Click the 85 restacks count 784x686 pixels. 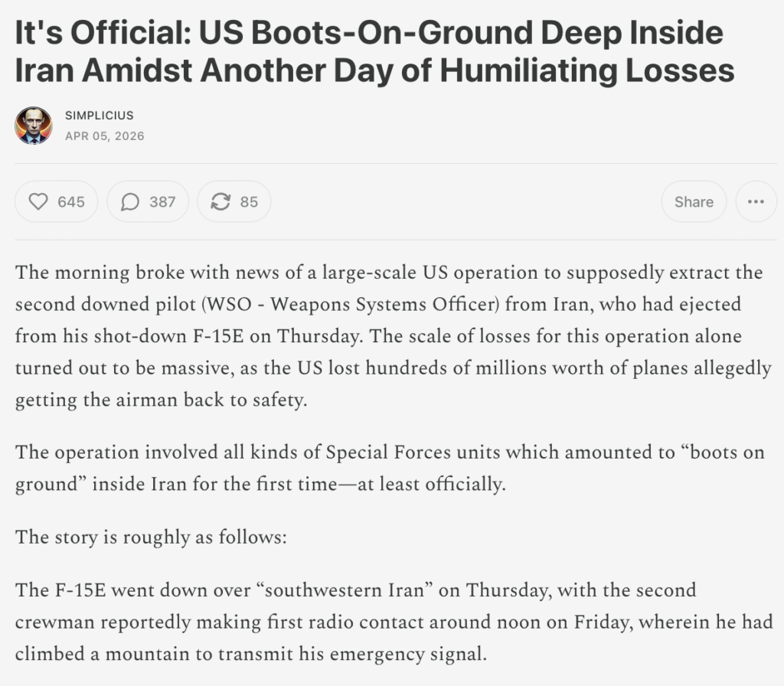249,202
